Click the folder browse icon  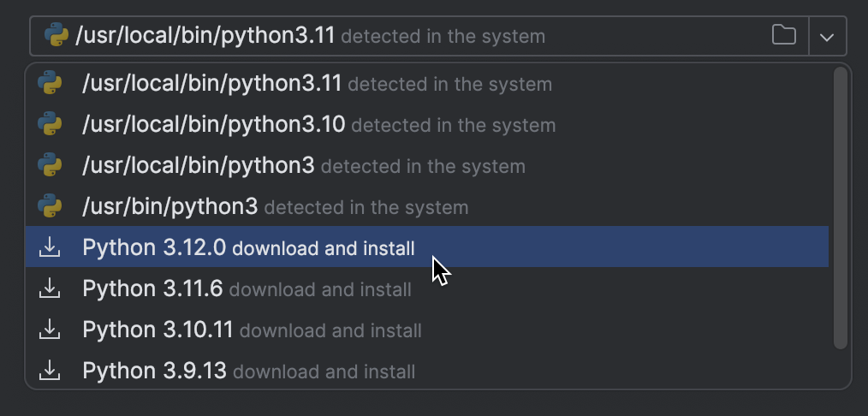(783, 36)
